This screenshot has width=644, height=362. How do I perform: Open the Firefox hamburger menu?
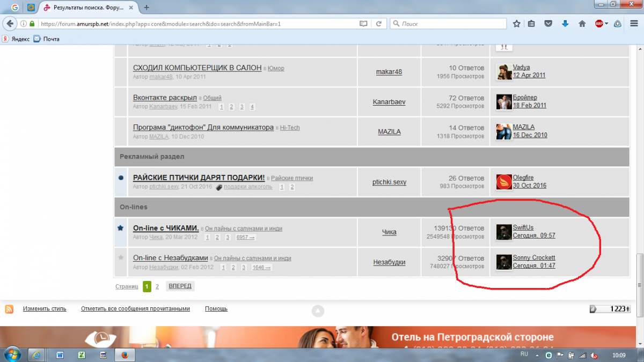tap(634, 24)
